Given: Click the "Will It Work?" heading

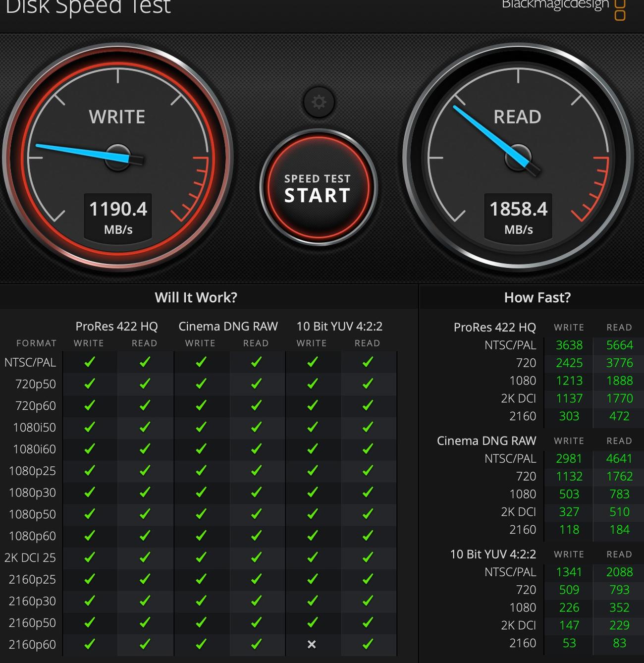Looking at the screenshot, I should [x=196, y=297].
